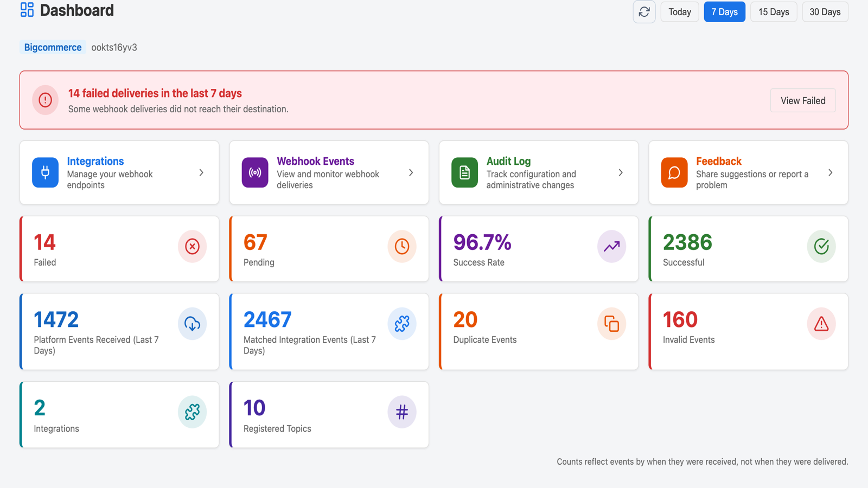The width and height of the screenshot is (868, 488).
Task: Click the refresh icon button
Action: pyautogui.click(x=644, y=12)
